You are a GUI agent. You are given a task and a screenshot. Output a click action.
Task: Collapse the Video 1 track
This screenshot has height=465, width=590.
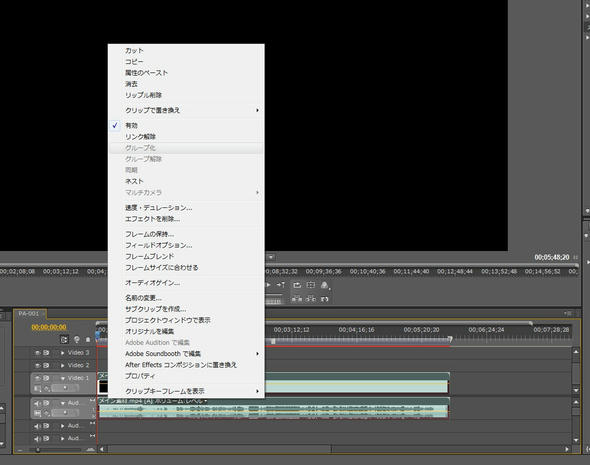pyautogui.click(x=62, y=378)
